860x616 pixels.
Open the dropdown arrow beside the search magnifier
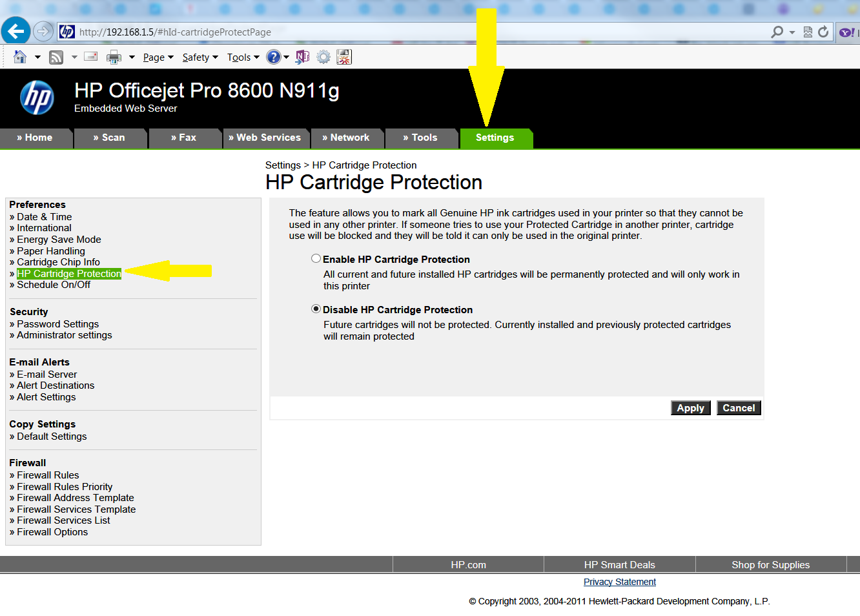coord(792,32)
